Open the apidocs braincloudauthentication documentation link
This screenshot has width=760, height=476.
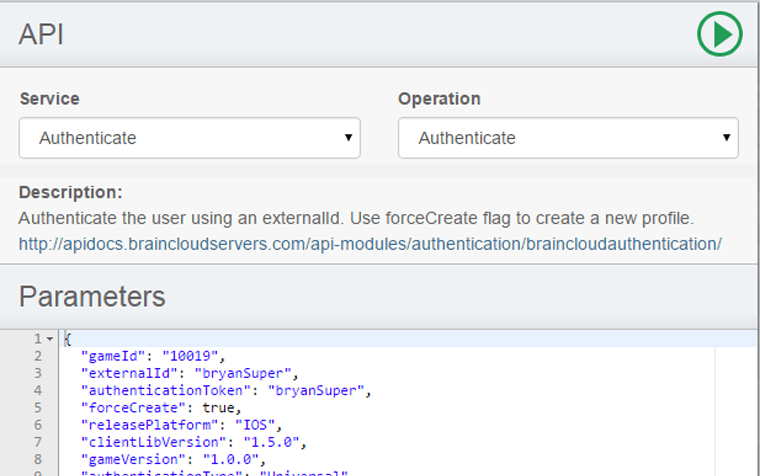click(x=370, y=244)
